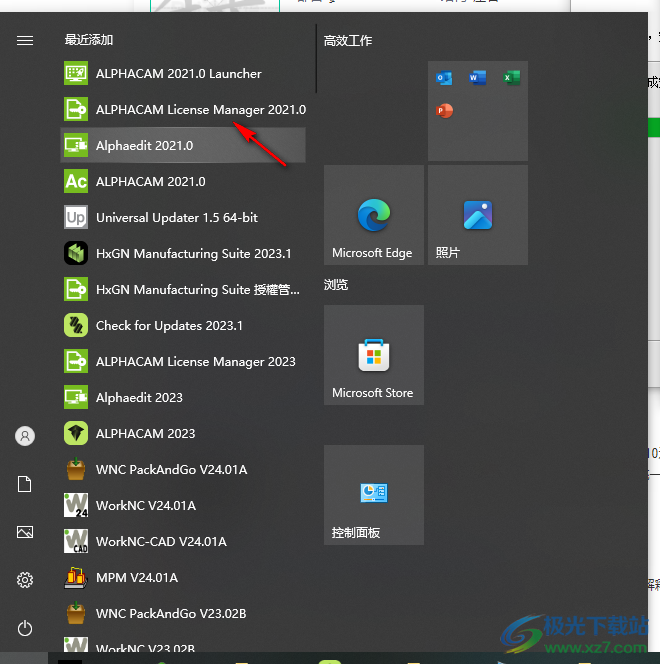
Task: Expand the Office apps tile folder
Action: [x=478, y=111]
